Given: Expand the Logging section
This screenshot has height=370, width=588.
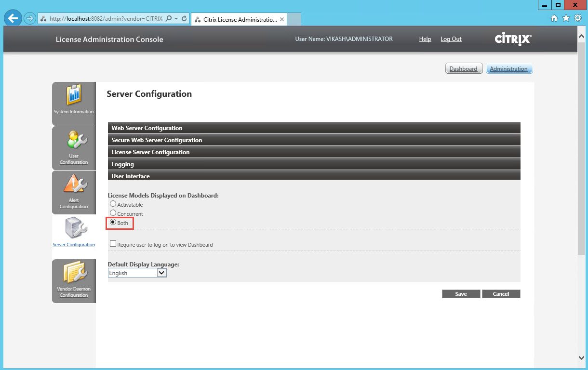Looking at the screenshot, I should [314, 164].
